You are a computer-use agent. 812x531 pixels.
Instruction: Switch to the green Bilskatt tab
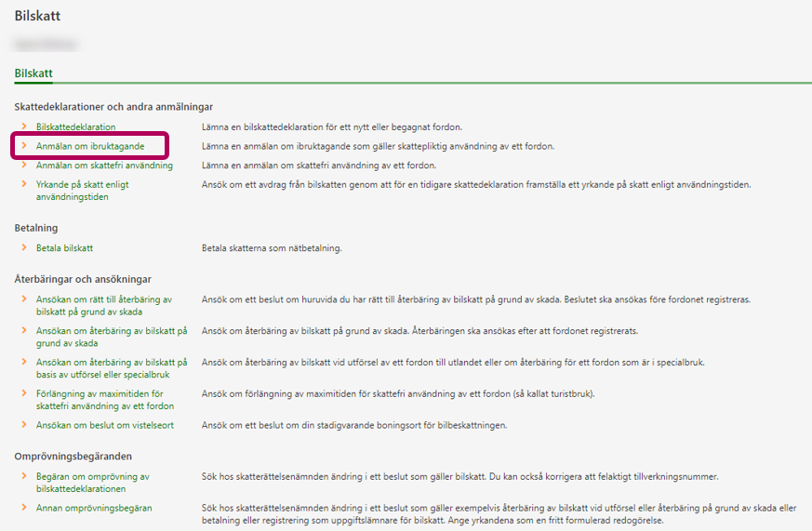33,73
